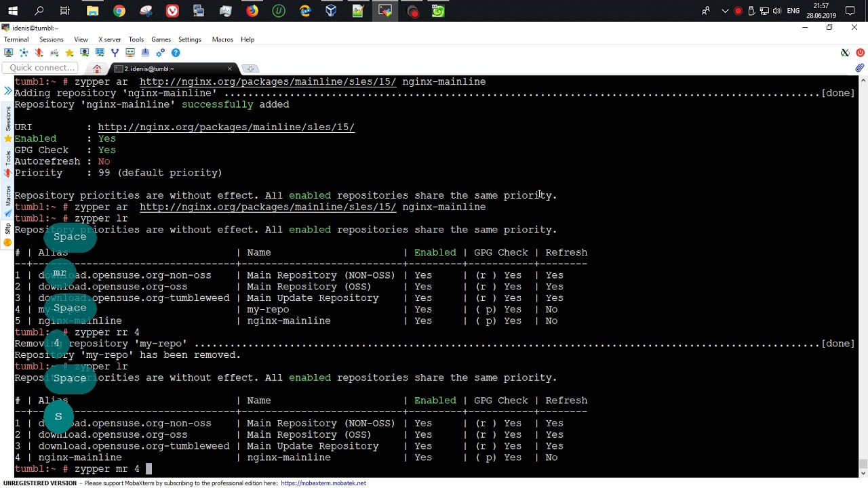Open Chrome from the taskbar
Screen dimensions: 868x488
(x=119, y=11)
